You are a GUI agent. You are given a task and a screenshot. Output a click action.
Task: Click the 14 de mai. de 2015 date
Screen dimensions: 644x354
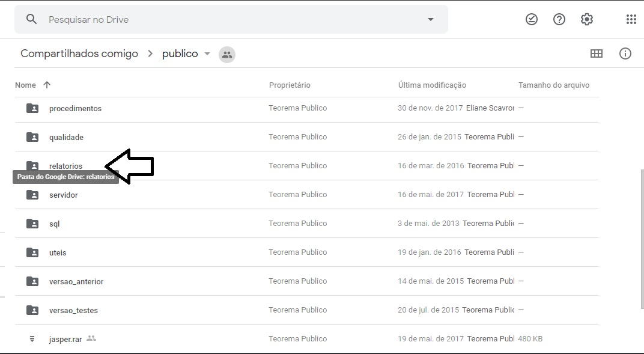coord(430,281)
